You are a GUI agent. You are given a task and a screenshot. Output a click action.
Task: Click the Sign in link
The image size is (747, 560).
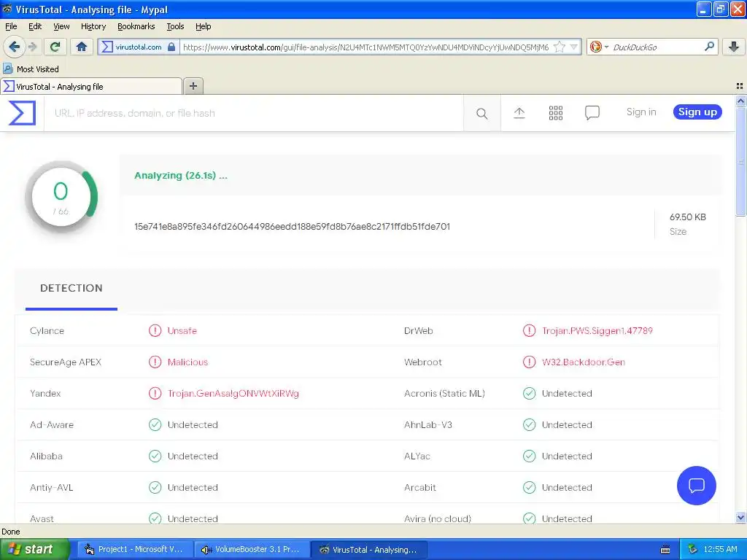click(640, 112)
